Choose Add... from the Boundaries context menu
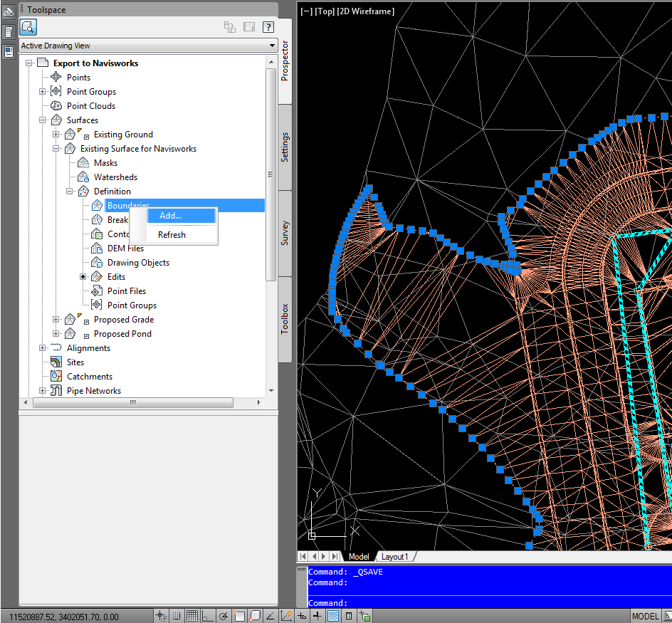Screen dimensions: 672x623 coord(171,216)
